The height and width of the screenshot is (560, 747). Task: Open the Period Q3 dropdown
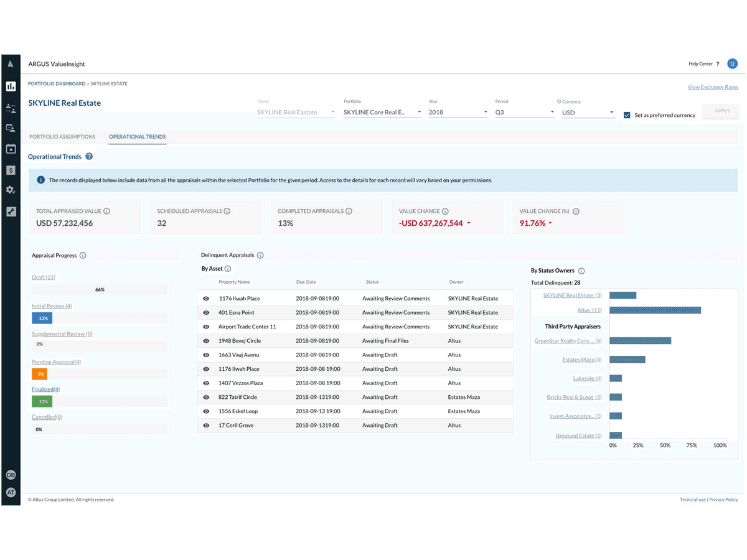coord(524,111)
